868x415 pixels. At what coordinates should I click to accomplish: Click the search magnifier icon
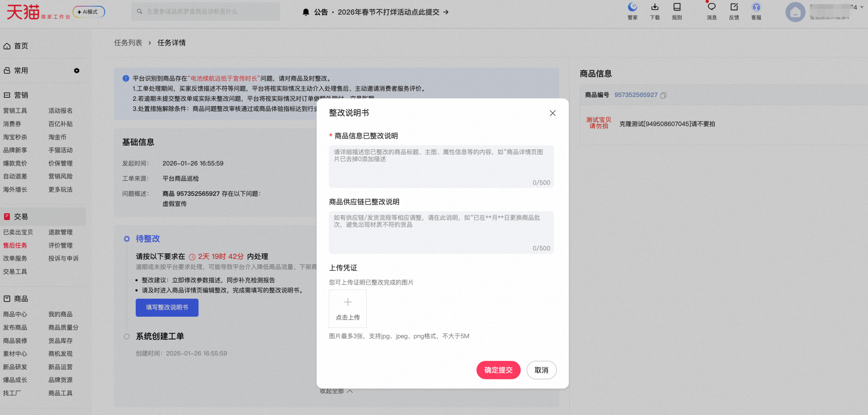click(139, 12)
